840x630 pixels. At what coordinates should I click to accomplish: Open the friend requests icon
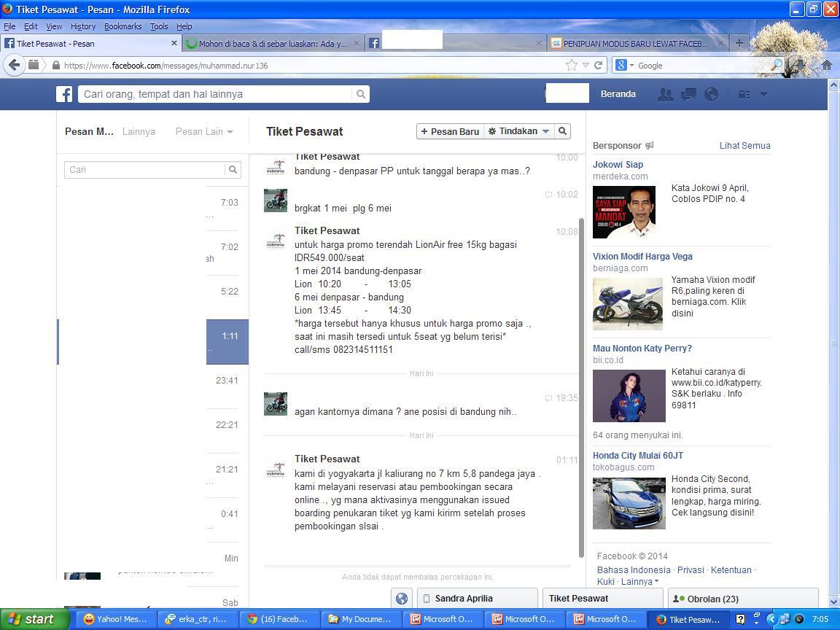pyautogui.click(x=665, y=94)
